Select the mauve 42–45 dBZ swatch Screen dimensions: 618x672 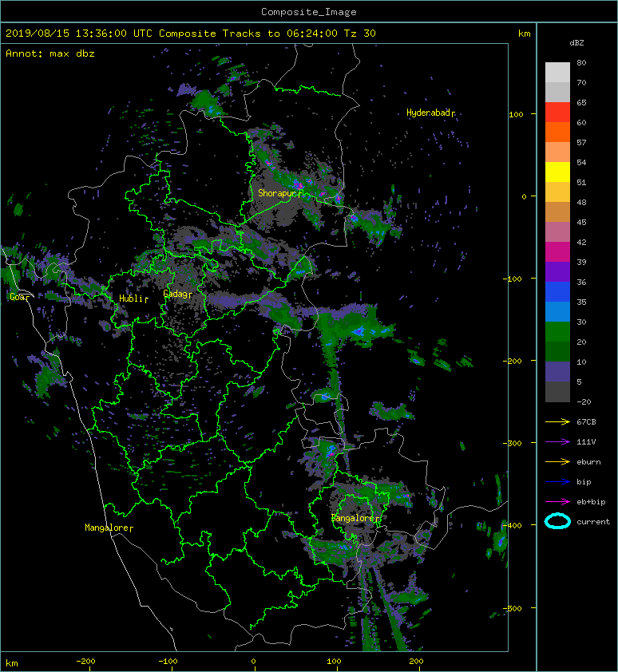[557, 232]
